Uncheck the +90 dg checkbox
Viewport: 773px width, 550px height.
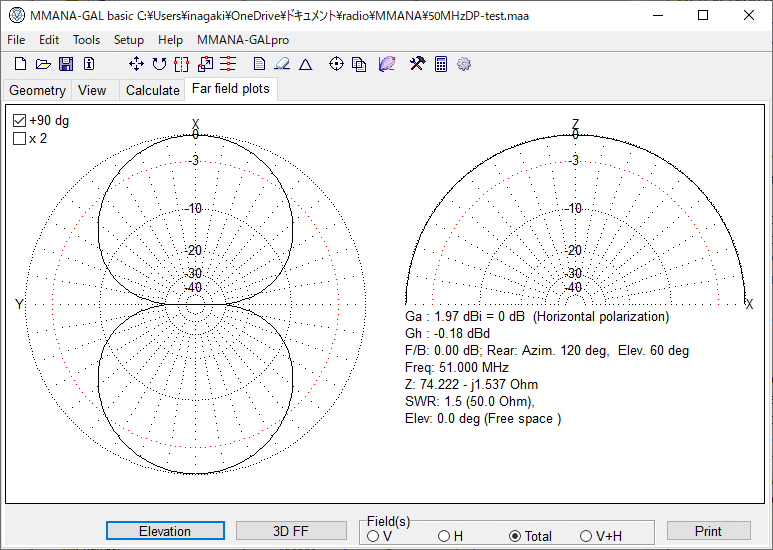(19, 121)
